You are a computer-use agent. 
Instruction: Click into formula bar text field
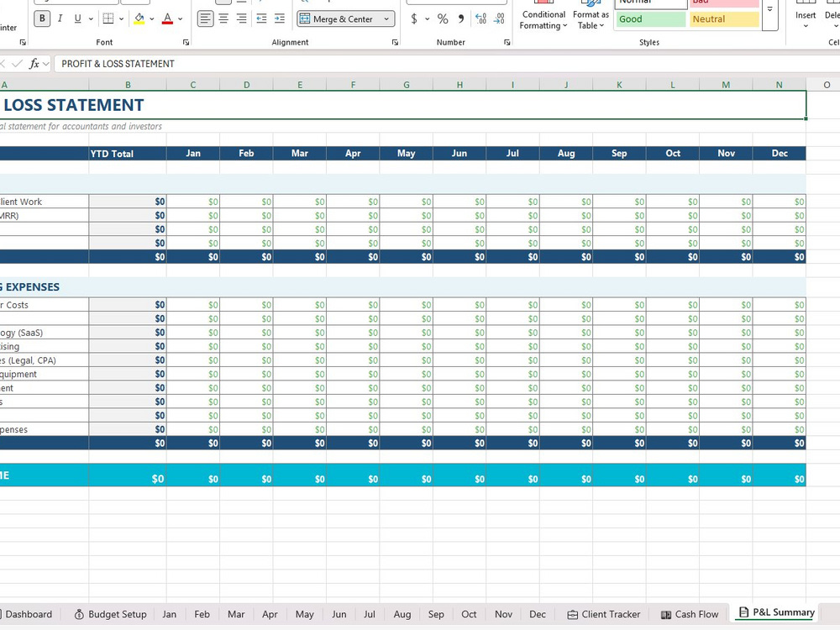pos(448,64)
